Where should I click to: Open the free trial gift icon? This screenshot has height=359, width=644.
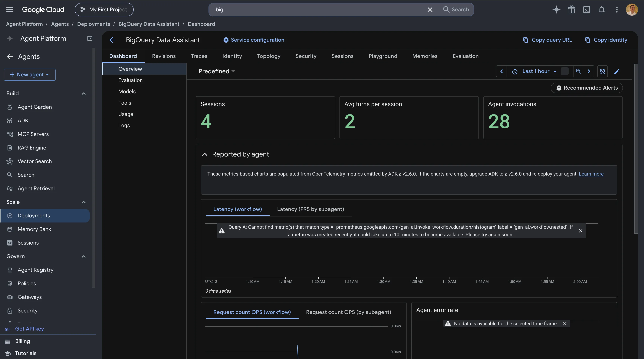click(x=571, y=9)
